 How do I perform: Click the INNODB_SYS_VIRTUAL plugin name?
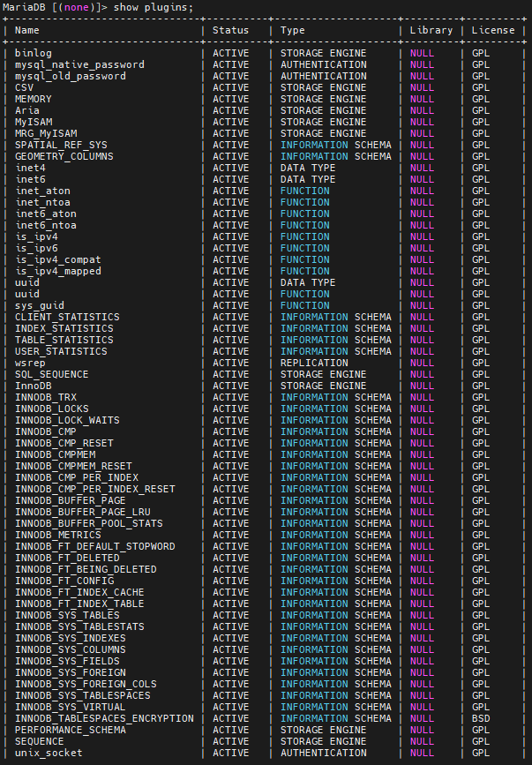(71, 707)
